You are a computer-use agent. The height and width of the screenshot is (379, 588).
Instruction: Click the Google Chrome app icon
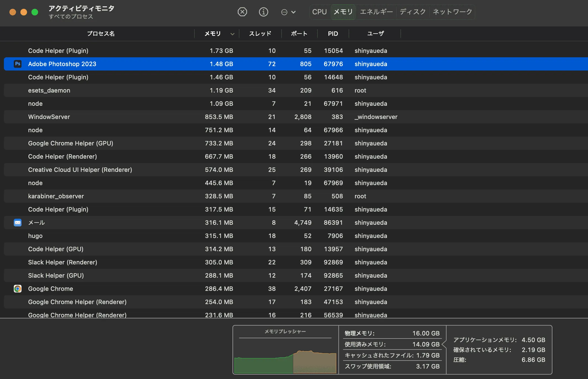18,289
